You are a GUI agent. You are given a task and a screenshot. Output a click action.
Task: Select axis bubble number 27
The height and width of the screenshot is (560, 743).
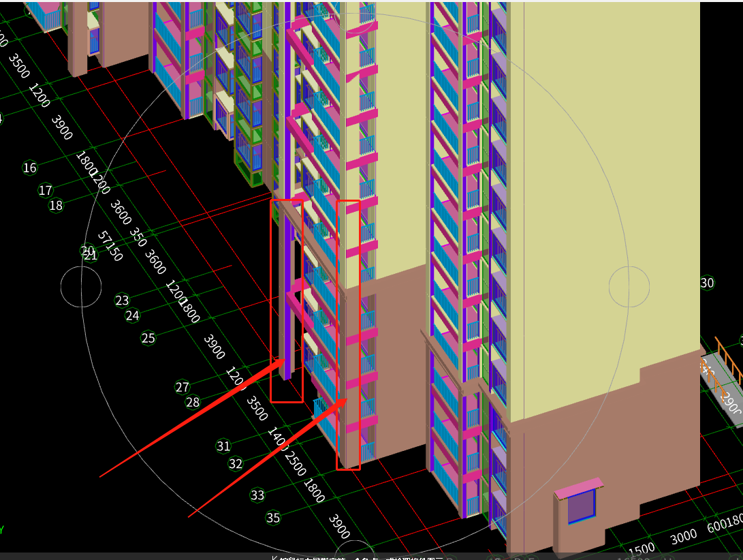coord(182,388)
